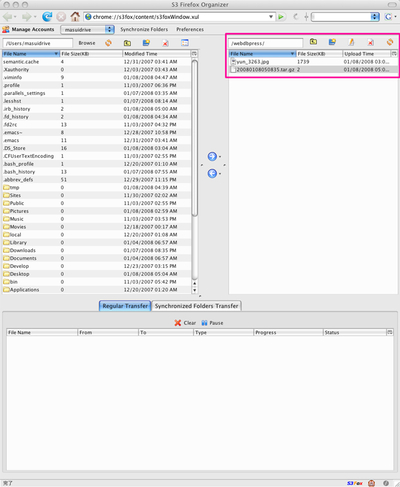The height and width of the screenshot is (487, 400).
Task: Select the .DS_Store file row
Action: pos(97,148)
